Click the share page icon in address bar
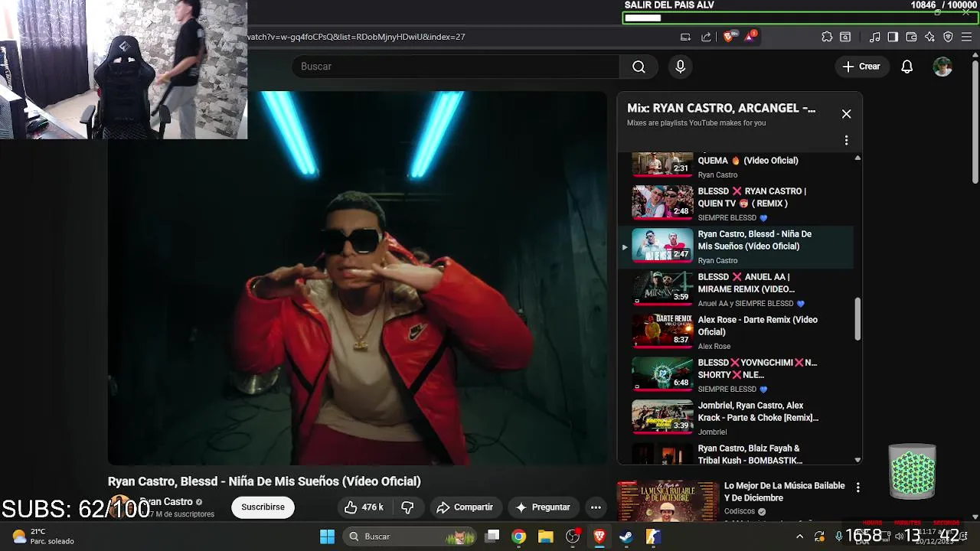Screen dimensions: 980x551 706,37
